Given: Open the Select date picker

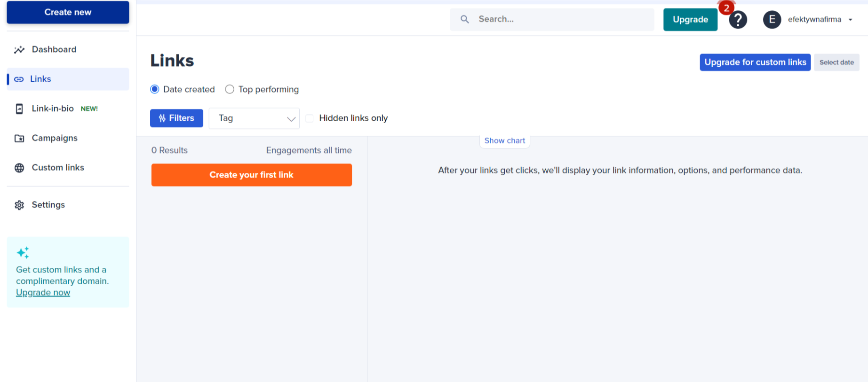Looking at the screenshot, I should 836,62.
